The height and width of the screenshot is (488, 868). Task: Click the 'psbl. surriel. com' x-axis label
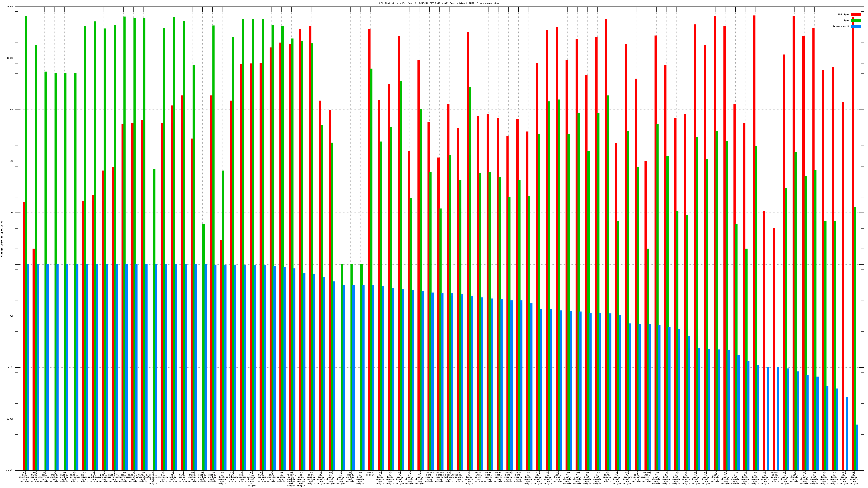[104, 477]
